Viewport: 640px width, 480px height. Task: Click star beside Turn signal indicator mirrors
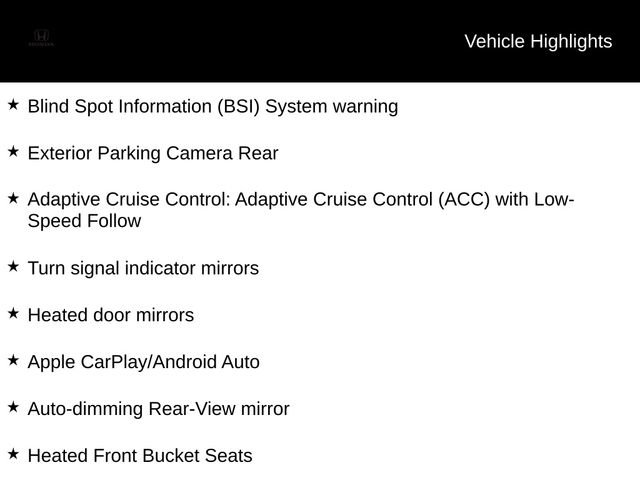tap(13, 267)
